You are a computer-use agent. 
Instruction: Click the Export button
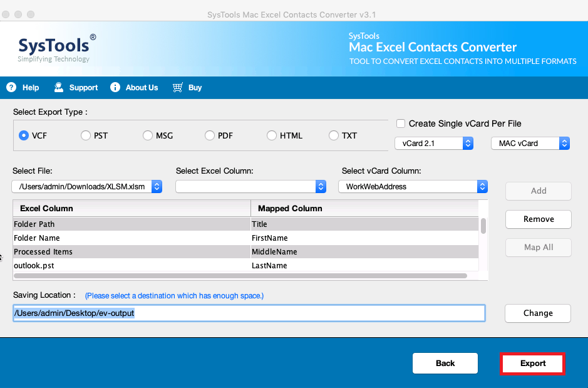[532, 363]
